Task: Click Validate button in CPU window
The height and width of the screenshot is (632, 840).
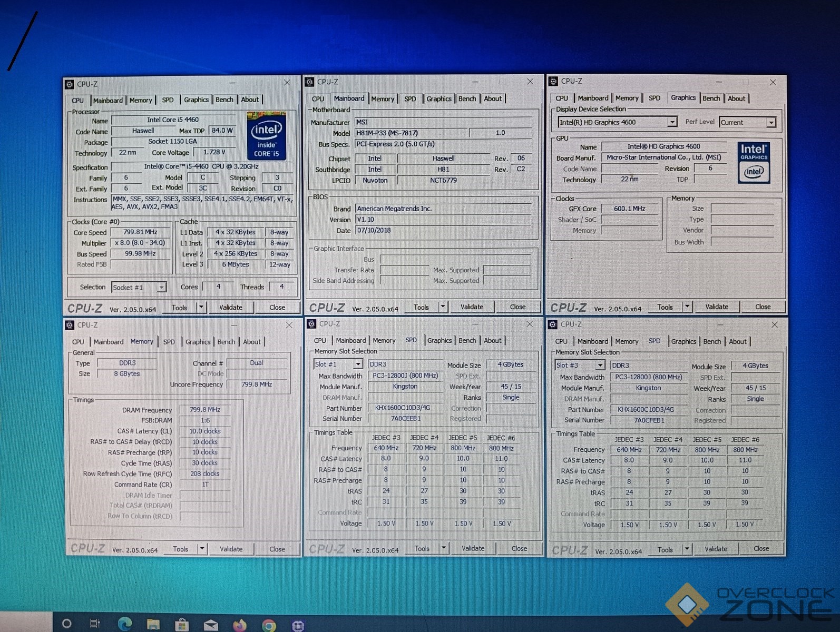Action: coord(231,308)
